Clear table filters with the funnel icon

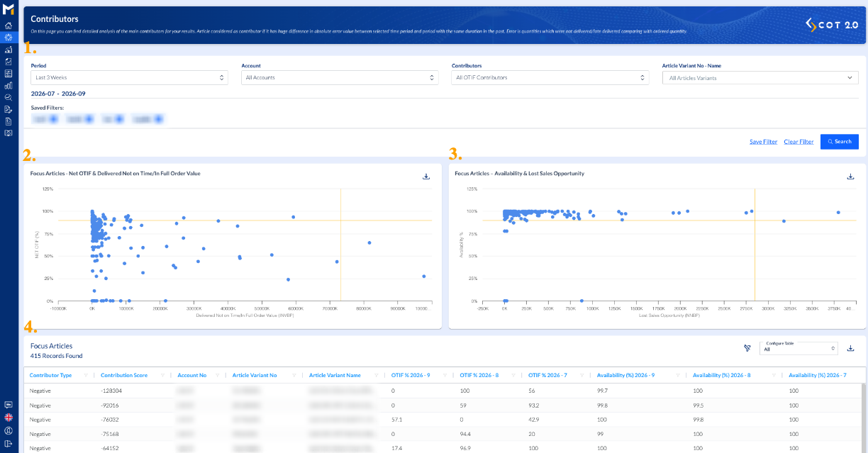point(747,348)
